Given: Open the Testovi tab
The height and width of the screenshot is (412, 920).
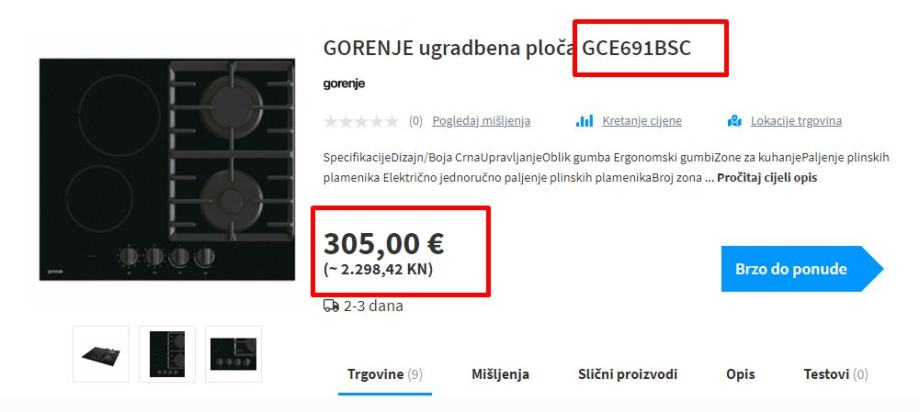Looking at the screenshot, I should coord(836,374).
